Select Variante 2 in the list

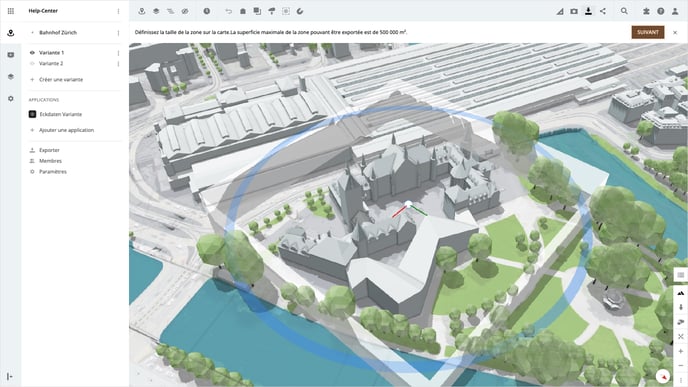(x=51, y=64)
